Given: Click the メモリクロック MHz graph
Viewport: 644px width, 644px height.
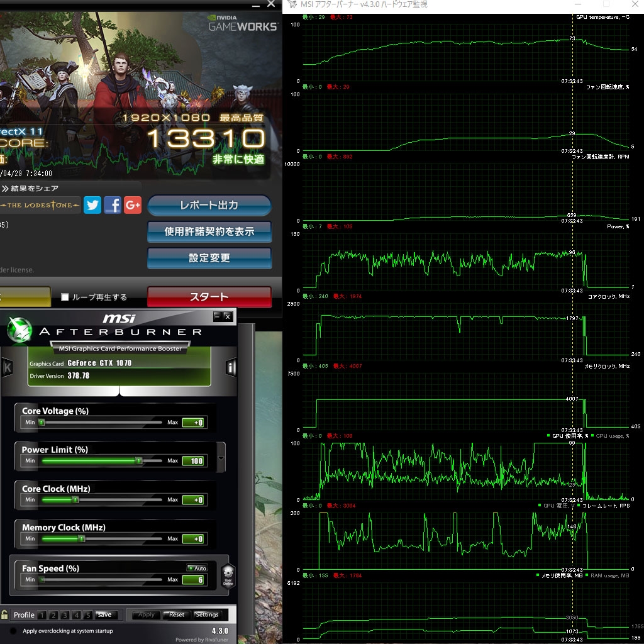Looking at the screenshot, I should coord(465,402).
